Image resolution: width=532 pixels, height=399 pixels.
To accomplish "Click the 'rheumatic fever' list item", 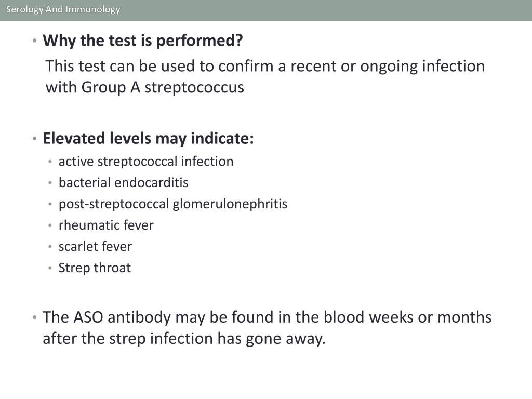I will click(x=106, y=225).
